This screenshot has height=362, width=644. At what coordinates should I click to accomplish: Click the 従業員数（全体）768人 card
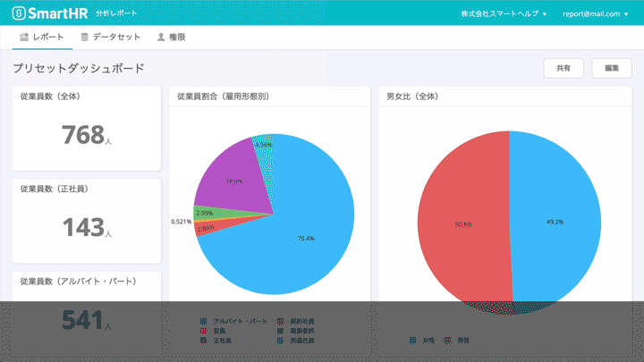click(87, 128)
